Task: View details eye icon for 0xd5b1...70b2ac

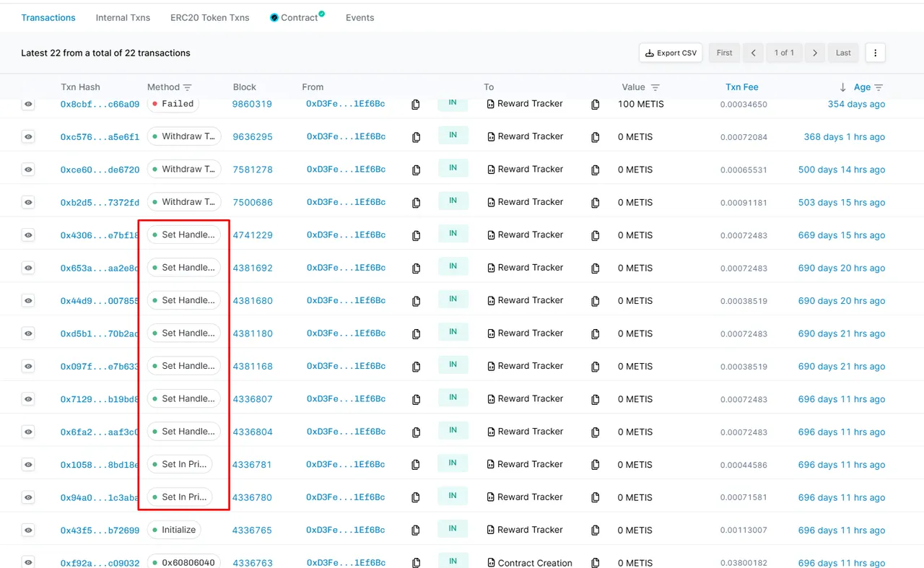Action: (x=28, y=333)
